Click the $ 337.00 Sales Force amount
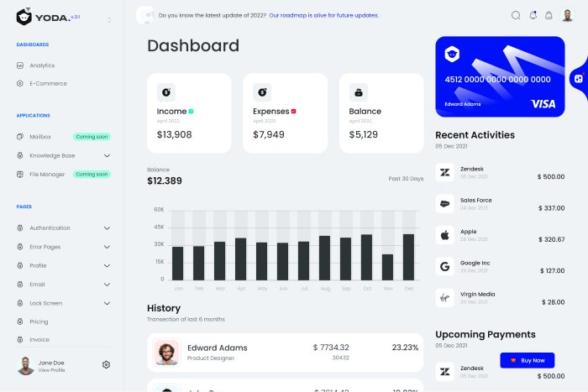This screenshot has width=588, height=392. [551, 208]
